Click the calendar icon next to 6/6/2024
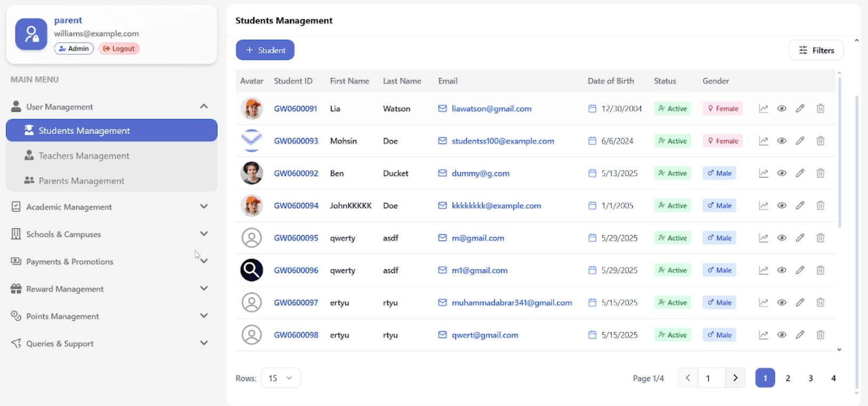 [592, 141]
